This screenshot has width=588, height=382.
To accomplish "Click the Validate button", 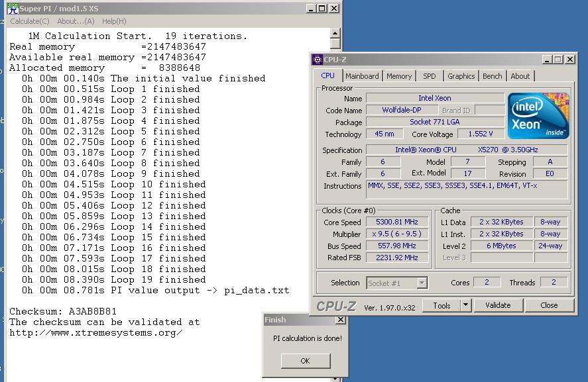I will click(x=499, y=305).
